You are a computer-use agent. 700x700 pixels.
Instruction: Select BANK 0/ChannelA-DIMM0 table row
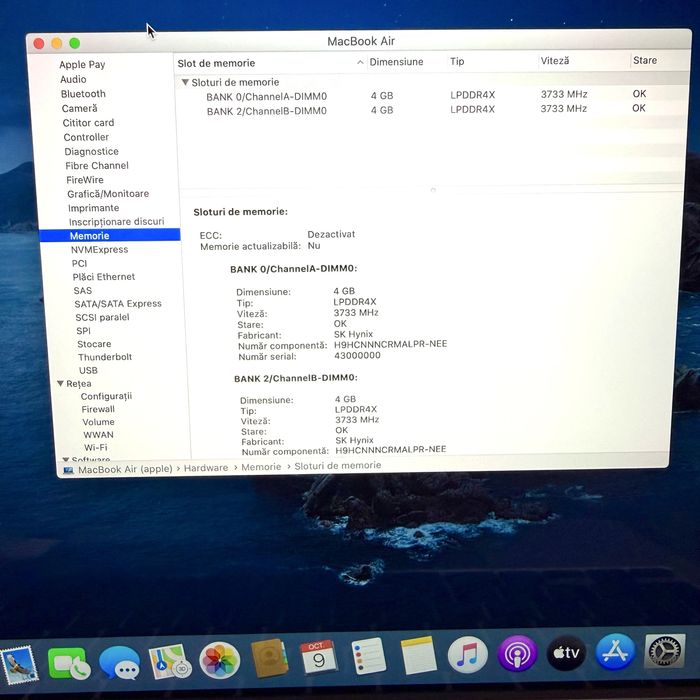tap(430, 96)
